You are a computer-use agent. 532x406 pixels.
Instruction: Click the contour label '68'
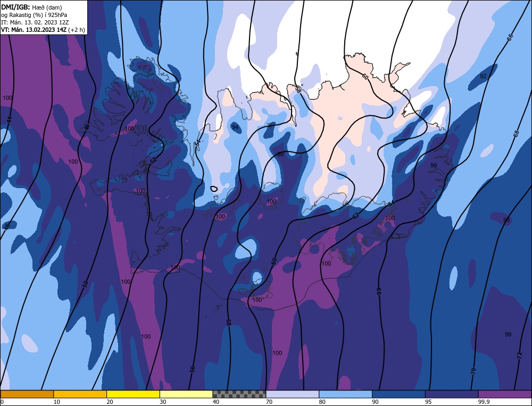point(516,133)
